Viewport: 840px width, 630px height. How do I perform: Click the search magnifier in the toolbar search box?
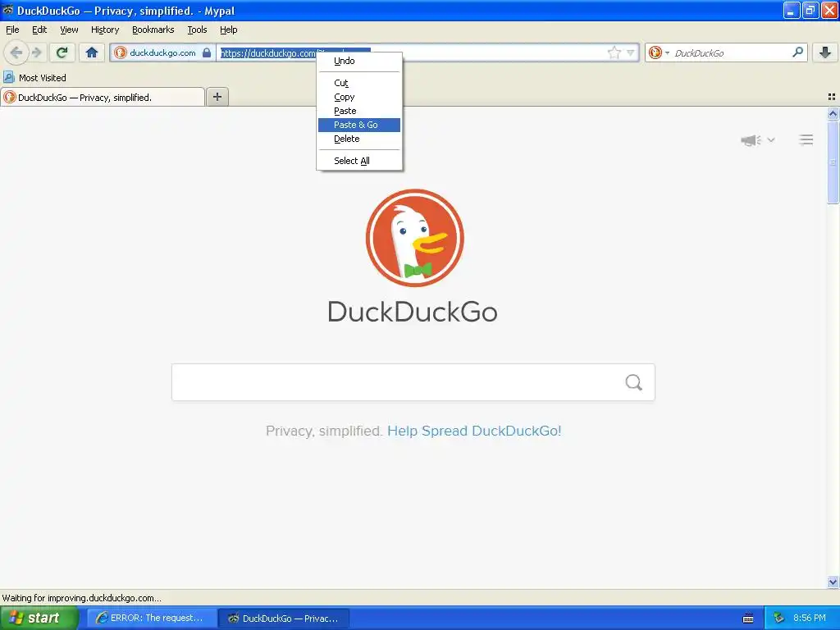point(797,52)
